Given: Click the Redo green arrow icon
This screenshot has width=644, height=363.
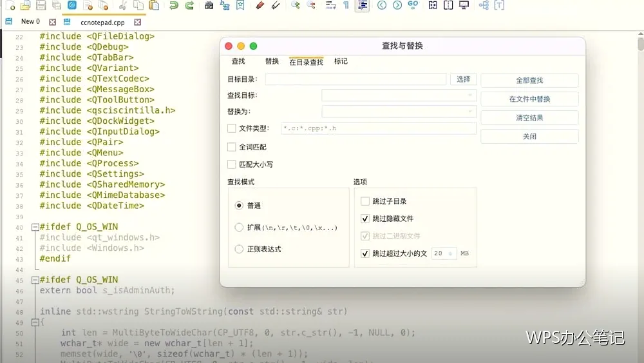Looking at the screenshot, I should (x=189, y=5).
